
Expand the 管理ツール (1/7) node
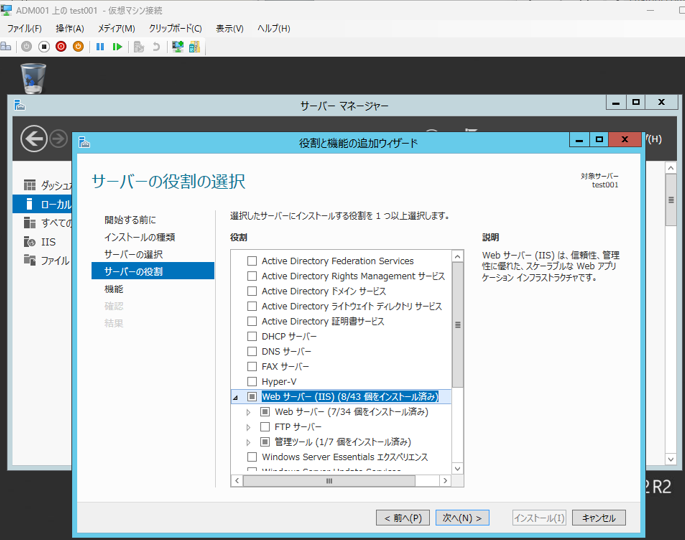[248, 442]
